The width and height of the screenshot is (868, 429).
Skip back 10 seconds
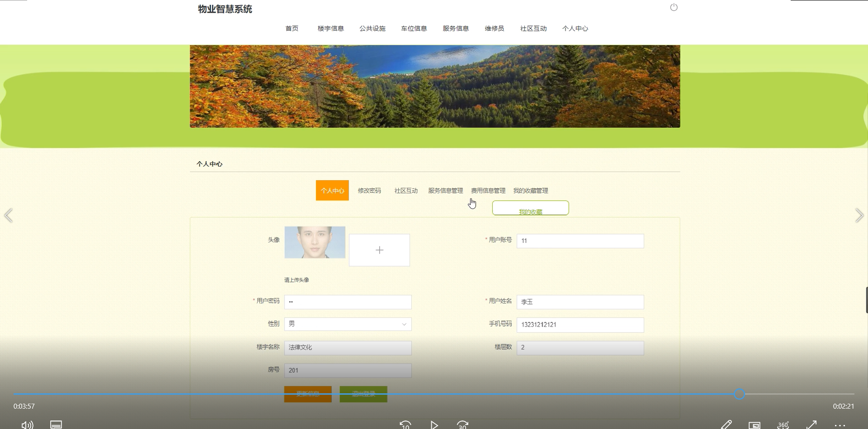point(406,424)
